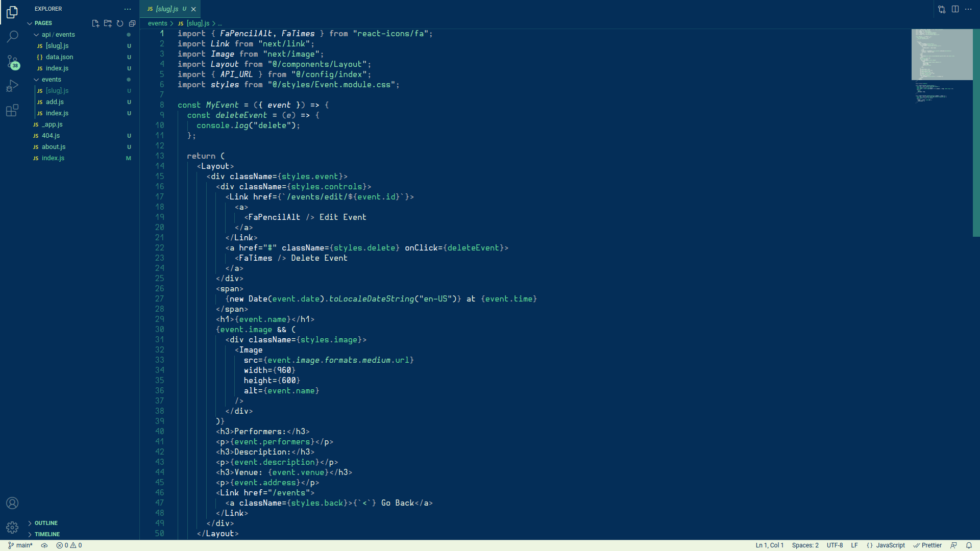Image resolution: width=980 pixels, height=551 pixels.
Task: Collapse all folders in Explorer
Action: point(132,23)
